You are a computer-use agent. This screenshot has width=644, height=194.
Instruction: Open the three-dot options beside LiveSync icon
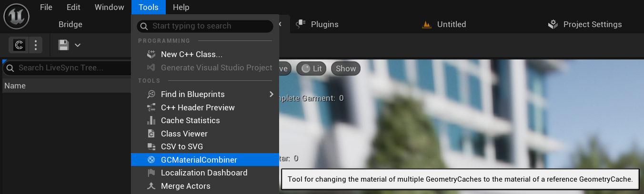[36, 45]
